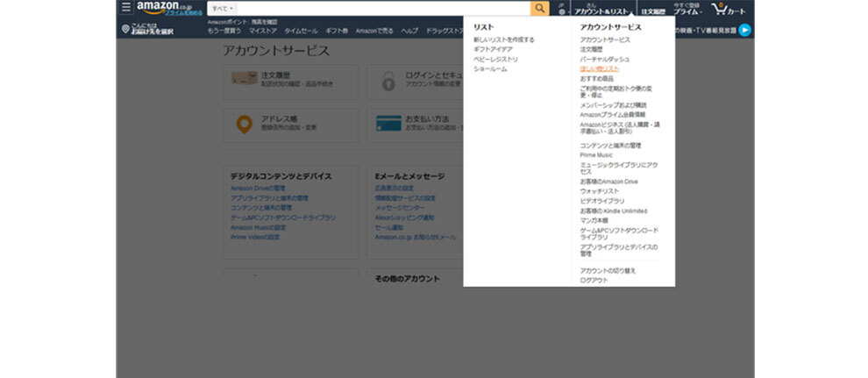Click Amazonポイント balance link
The height and width of the screenshot is (378, 868).
(243, 22)
